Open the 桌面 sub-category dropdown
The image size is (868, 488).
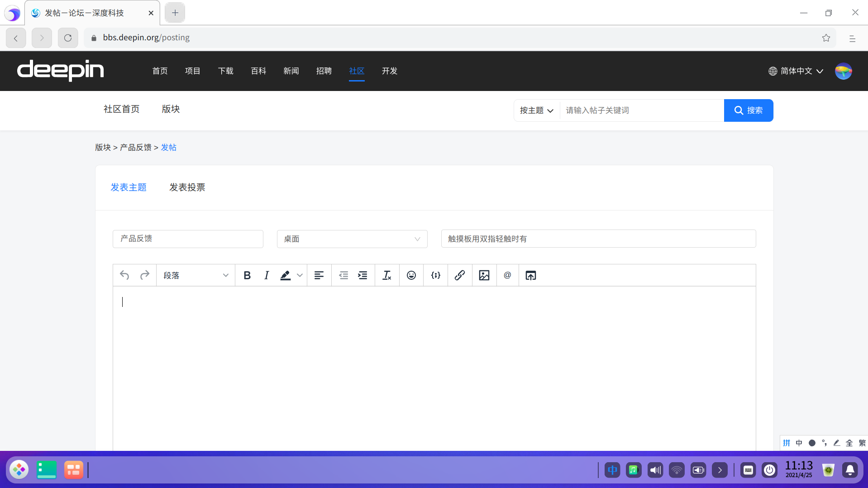click(352, 239)
